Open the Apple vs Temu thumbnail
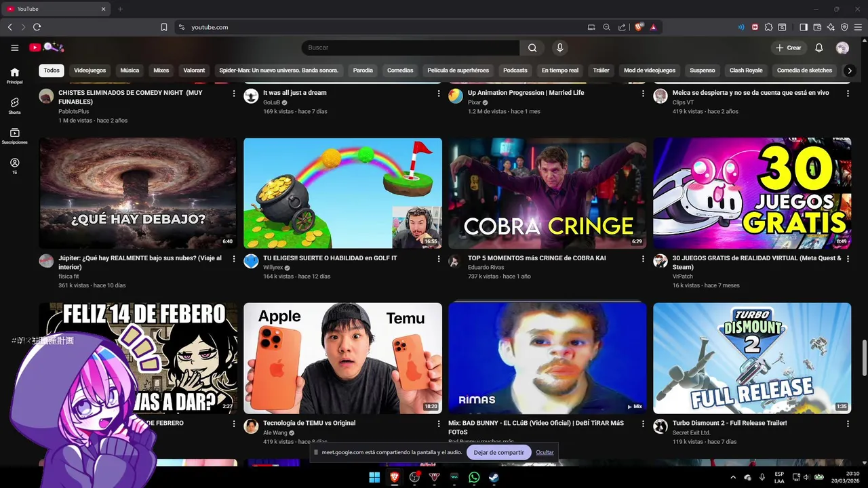The width and height of the screenshot is (868, 488). pos(342,358)
